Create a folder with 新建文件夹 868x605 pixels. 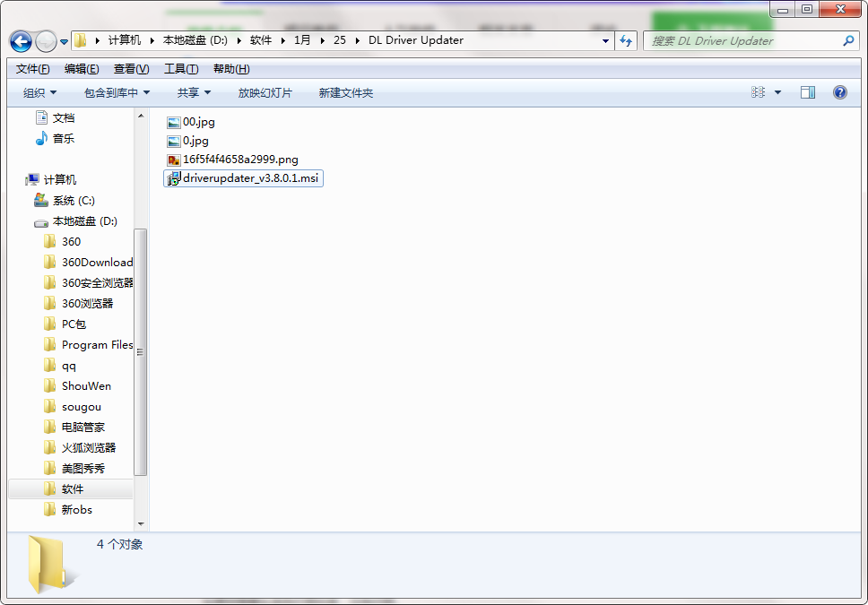tap(346, 93)
